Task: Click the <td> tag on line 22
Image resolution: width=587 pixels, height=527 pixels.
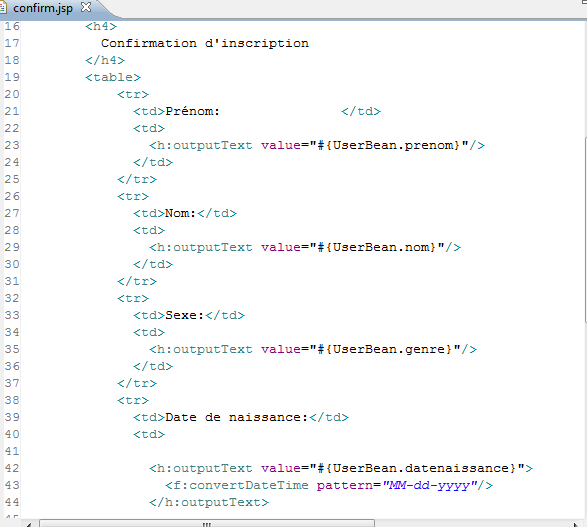Action: 149,128
